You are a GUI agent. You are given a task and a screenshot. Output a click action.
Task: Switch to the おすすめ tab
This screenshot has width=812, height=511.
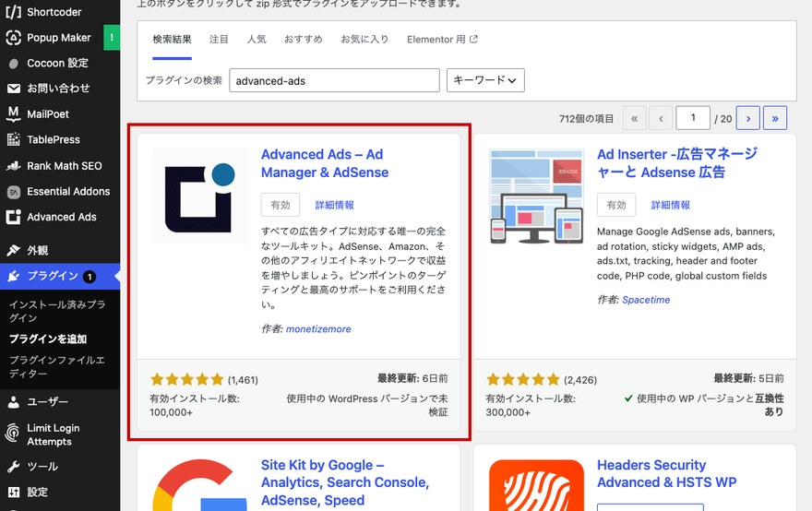pyautogui.click(x=304, y=40)
